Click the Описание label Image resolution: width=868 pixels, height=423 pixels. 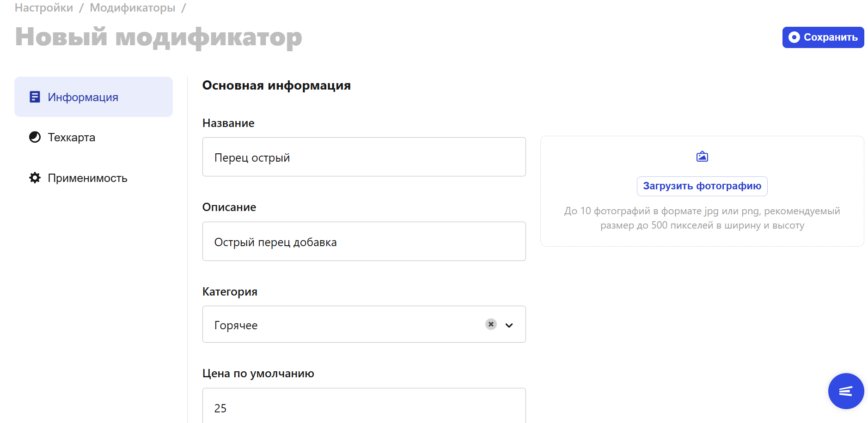click(229, 207)
